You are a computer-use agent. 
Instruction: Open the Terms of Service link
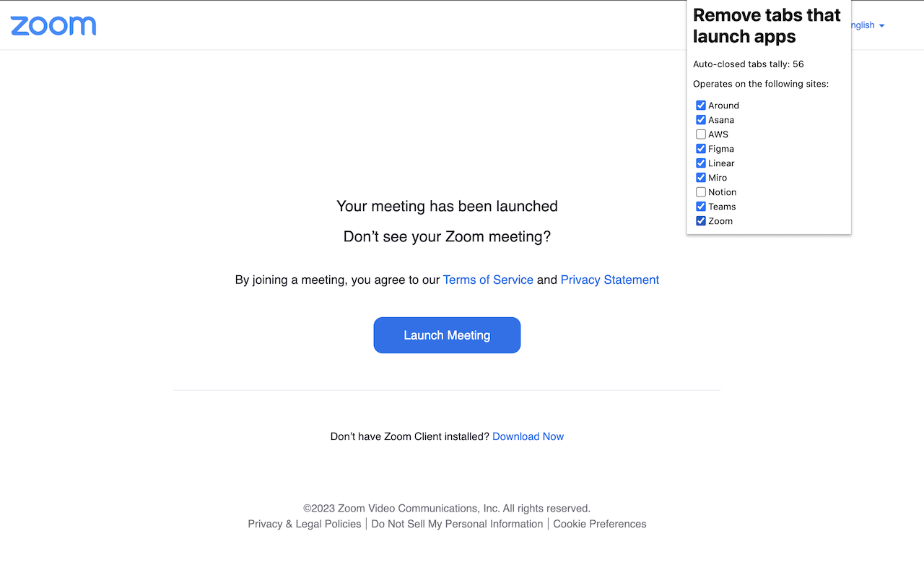tap(488, 280)
